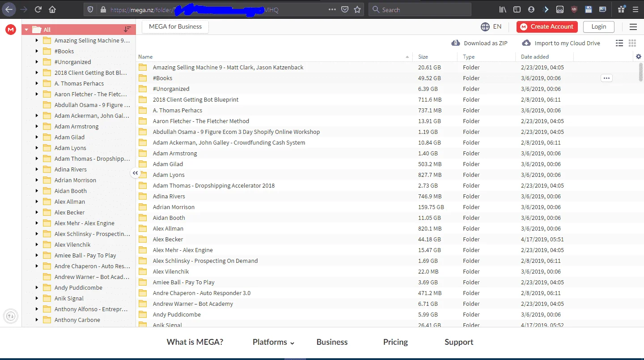This screenshot has height=360, width=644.
Task: Click the floppy disk save extension icon
Action: [589, 9]
